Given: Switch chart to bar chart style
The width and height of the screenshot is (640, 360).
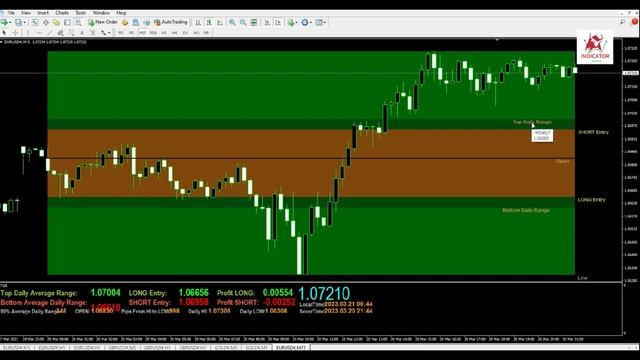Looking at the screenshot, I should point(198,22).
